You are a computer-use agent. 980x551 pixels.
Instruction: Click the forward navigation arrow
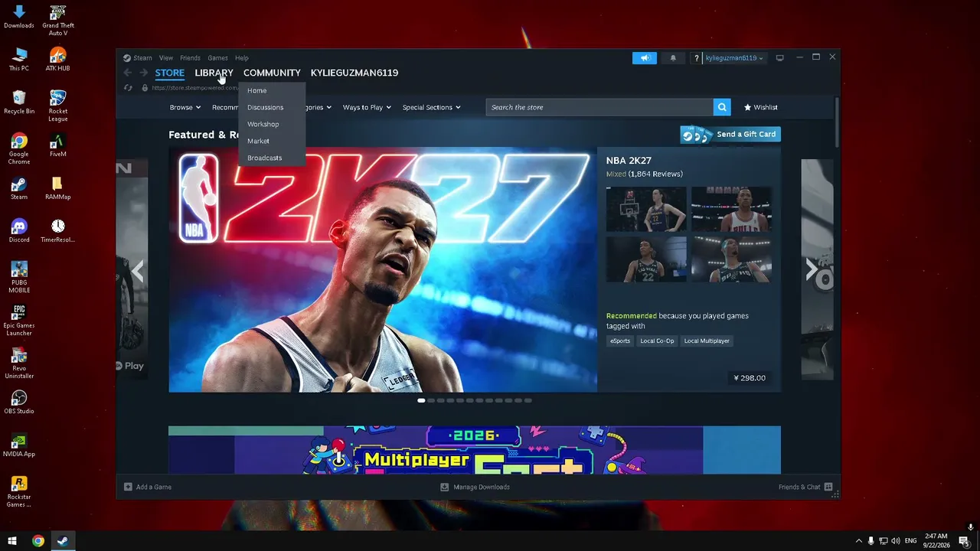[143, 73]
